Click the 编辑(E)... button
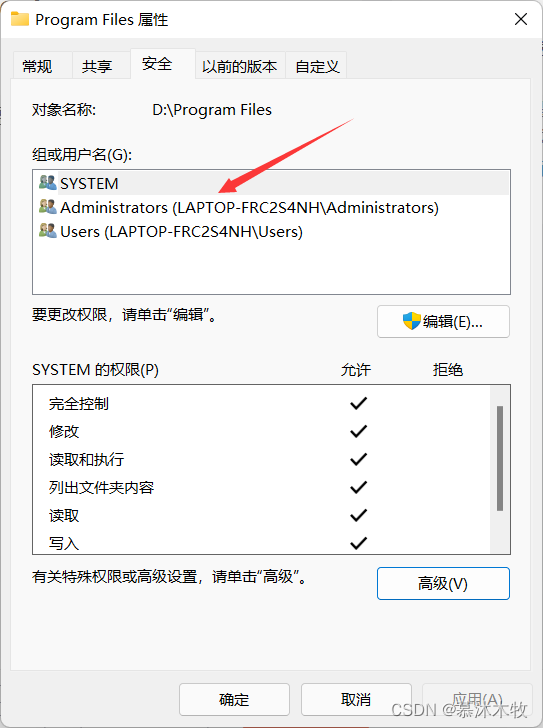Viewport: 543px width, 728px height. [443, 321]
